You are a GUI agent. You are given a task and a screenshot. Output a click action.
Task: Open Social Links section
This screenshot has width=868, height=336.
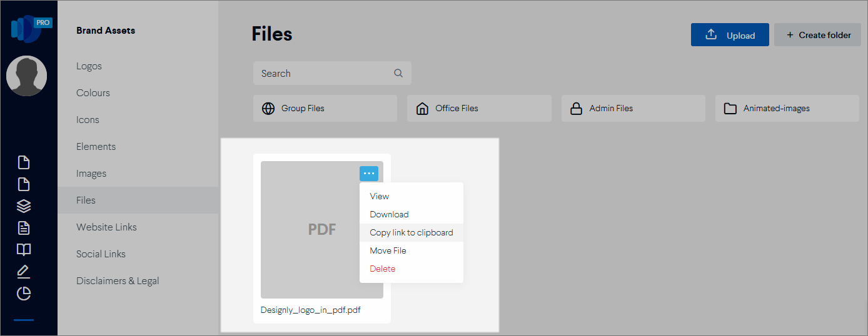point(101,254)
